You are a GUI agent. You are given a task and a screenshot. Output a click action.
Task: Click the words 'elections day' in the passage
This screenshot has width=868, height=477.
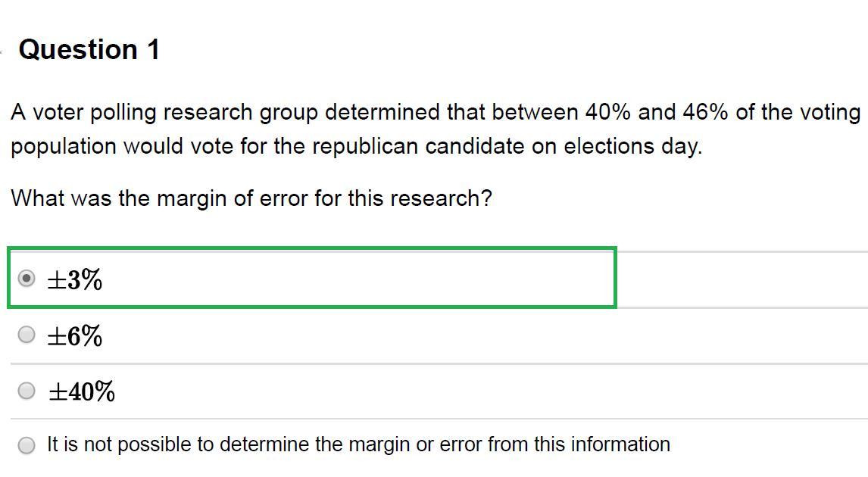(x=632, y=146)
